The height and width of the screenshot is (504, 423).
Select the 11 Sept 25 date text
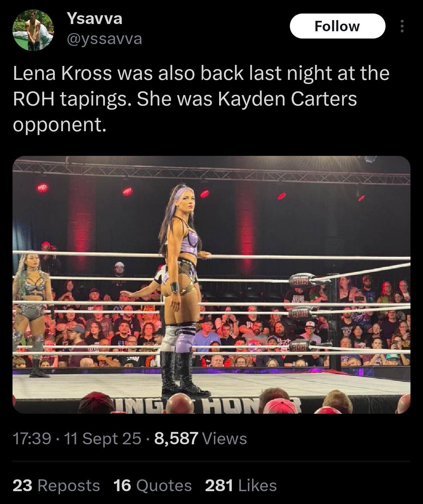[103, 438]
